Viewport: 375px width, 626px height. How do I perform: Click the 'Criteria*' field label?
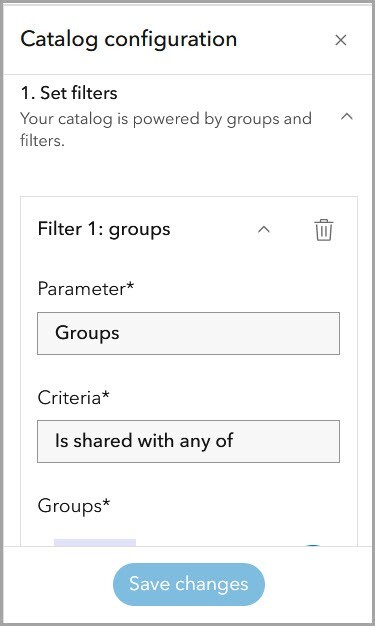pyautogui.click(x=73, y=397)
